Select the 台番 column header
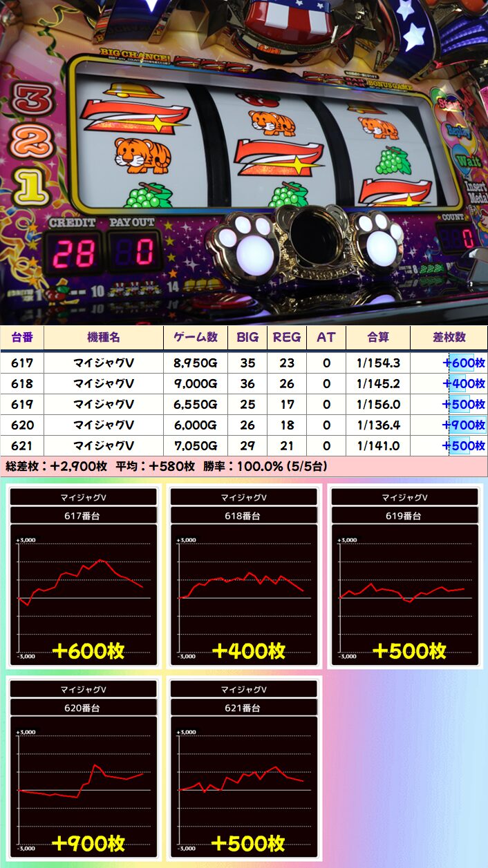The height and width of the screenshot is (868, 488). (22, 337)
